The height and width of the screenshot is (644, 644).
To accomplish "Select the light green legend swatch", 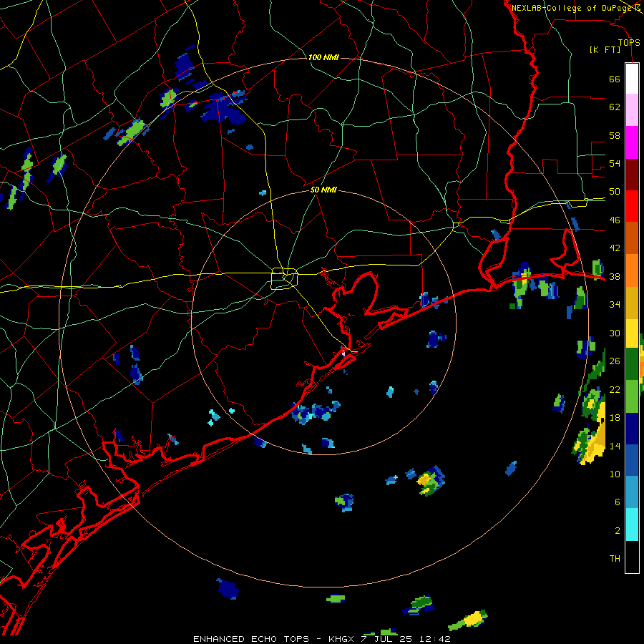I will [x=632, y=396].
